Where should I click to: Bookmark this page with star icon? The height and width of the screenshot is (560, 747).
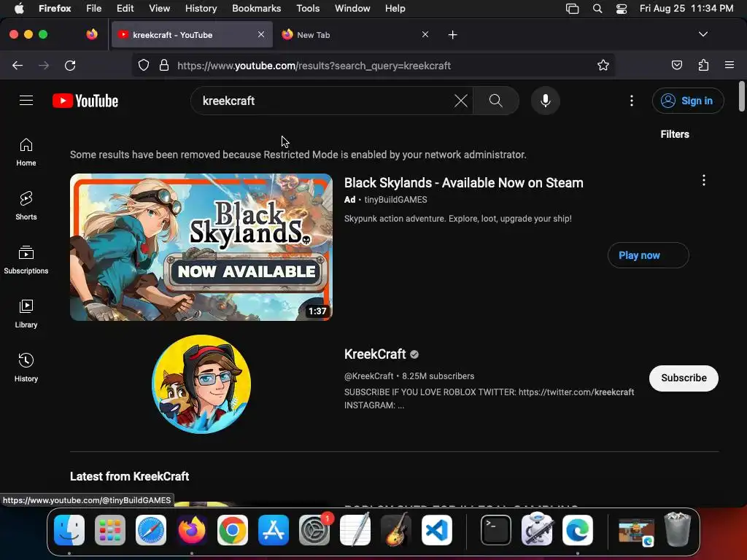tap(603, 65)
